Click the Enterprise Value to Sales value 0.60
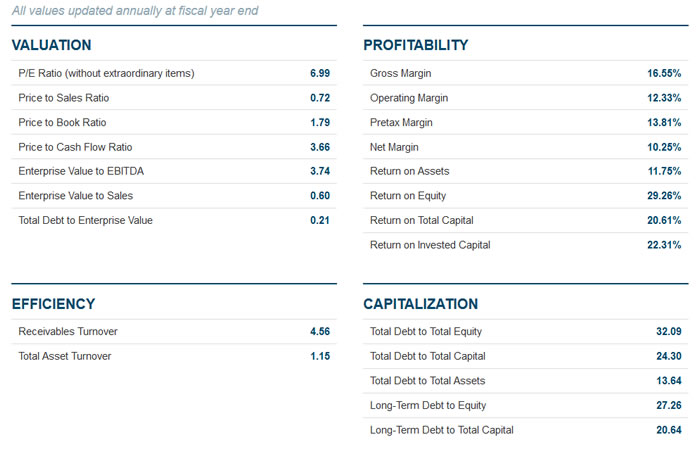Screen dimensions: 700x452 (320, 196)
